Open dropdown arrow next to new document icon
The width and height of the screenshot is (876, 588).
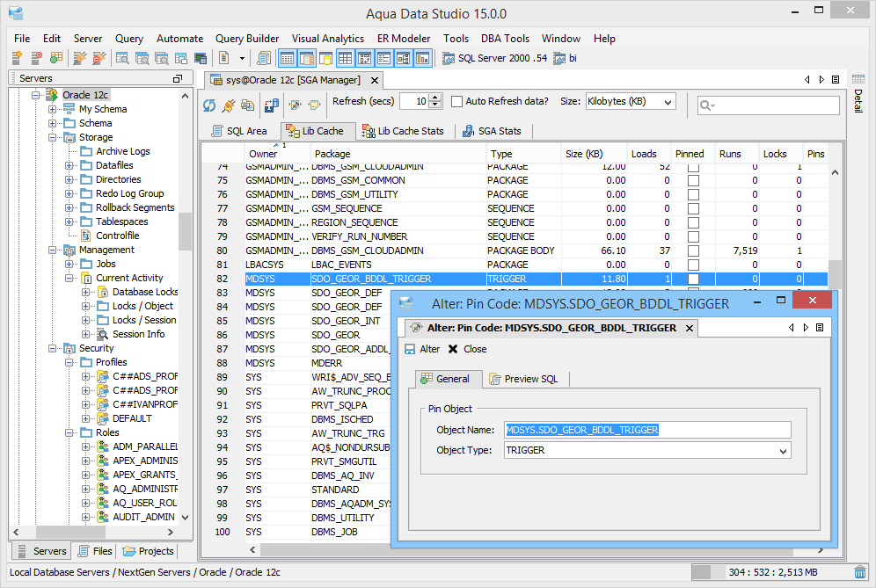pyautogui.click(x=242, y=58)
